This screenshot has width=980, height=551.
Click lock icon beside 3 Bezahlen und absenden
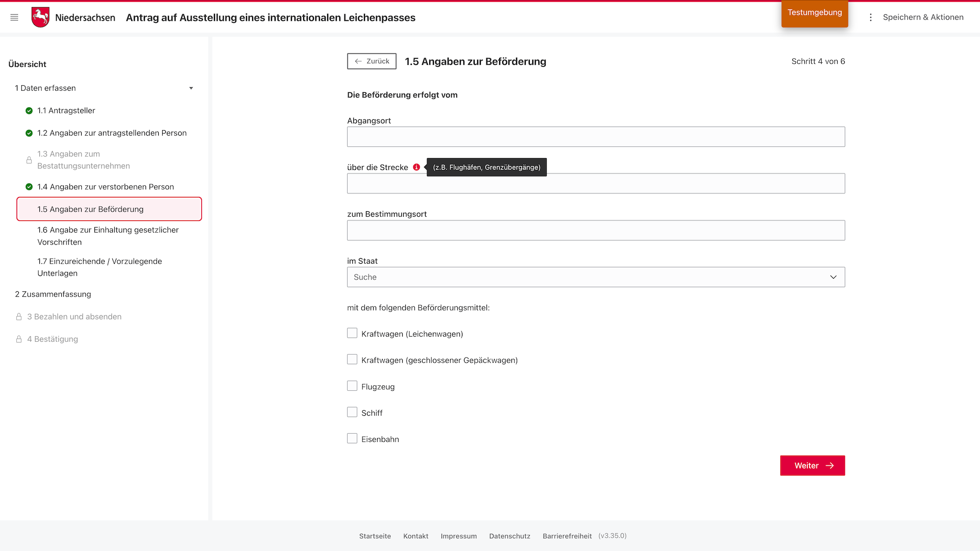click(x=19, y=317)
